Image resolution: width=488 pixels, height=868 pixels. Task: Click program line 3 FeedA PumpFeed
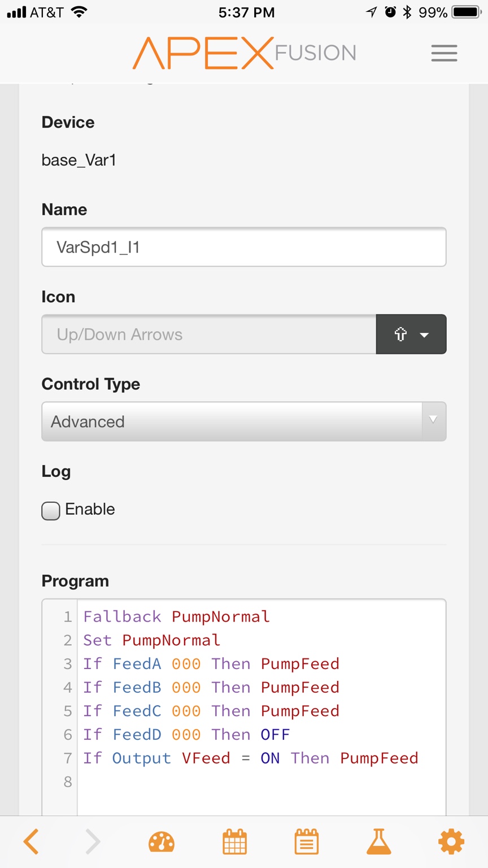coord(211,664)
